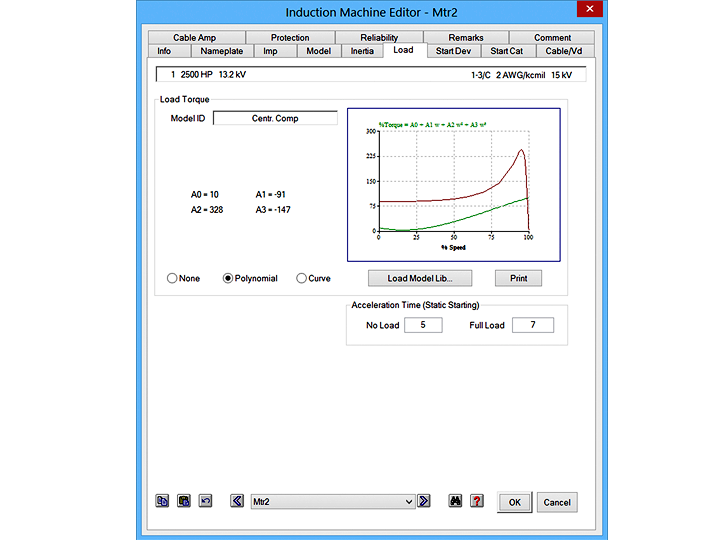The image size is (720, 540).
Task: Click the No Load acceleration time field
Action: pyautogui.click(x=423, y=325)
